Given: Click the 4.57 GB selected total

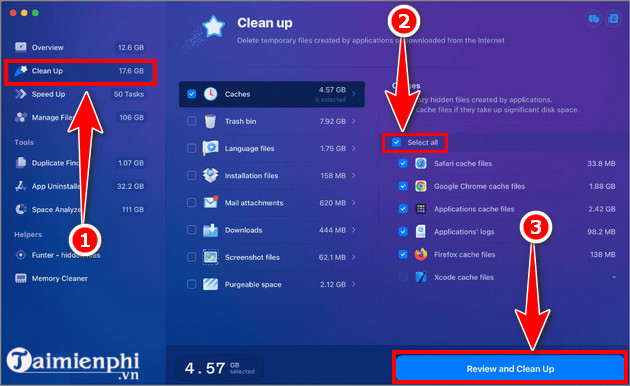Looking at the screenshot, I should coord(219,368).
